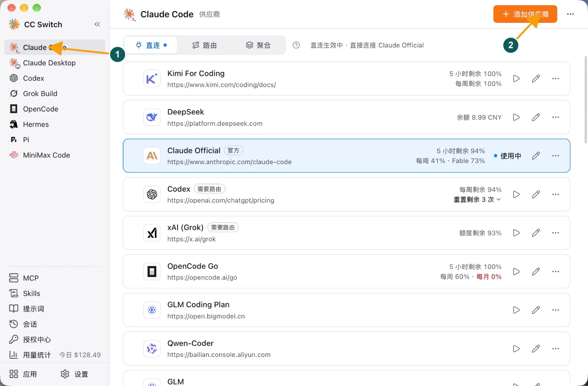This screenshot has height=386, width=588.
Task: Activate Kimi For Coding with play icon
Action: [516, 78]
